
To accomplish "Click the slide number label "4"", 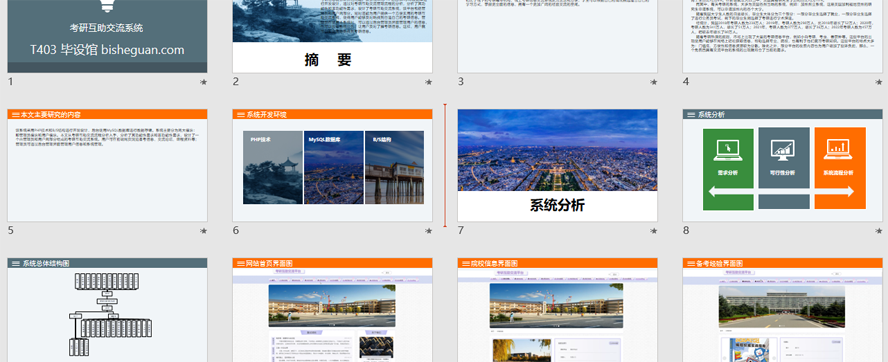I will click(686, 82).
